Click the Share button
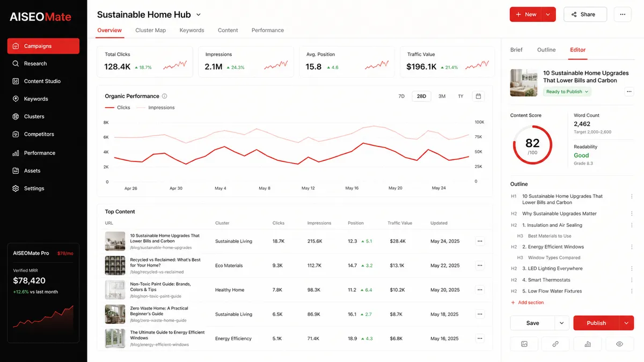 tap(585, 14)
